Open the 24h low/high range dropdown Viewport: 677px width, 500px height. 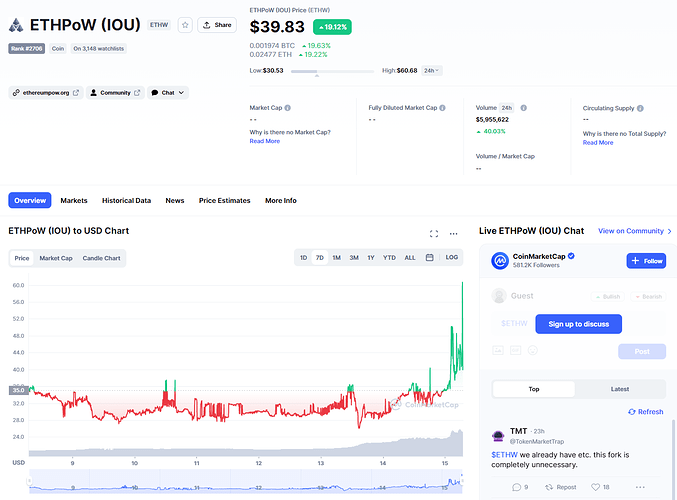point(431,70)
